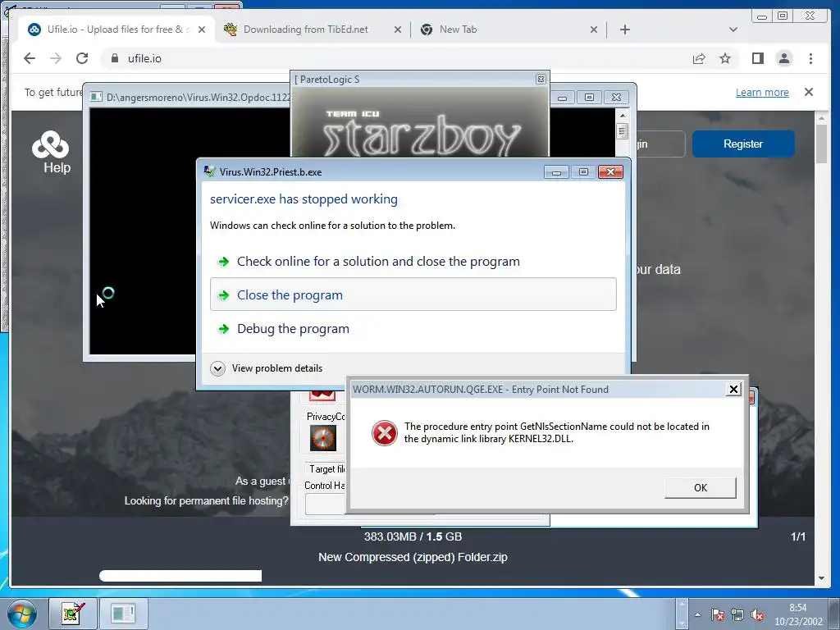840x630 pixels.
Task: Click the first taskbar program icon
Action: (x=73, y=614)
